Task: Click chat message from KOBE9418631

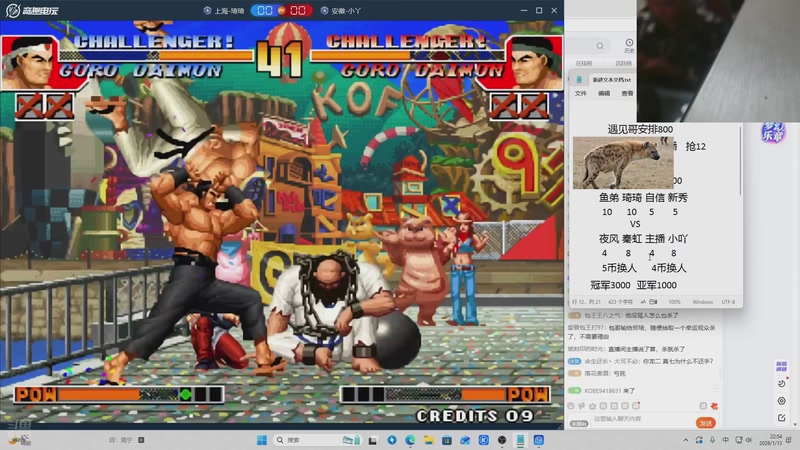Action: pyautogui.click(x=610, y=391)
